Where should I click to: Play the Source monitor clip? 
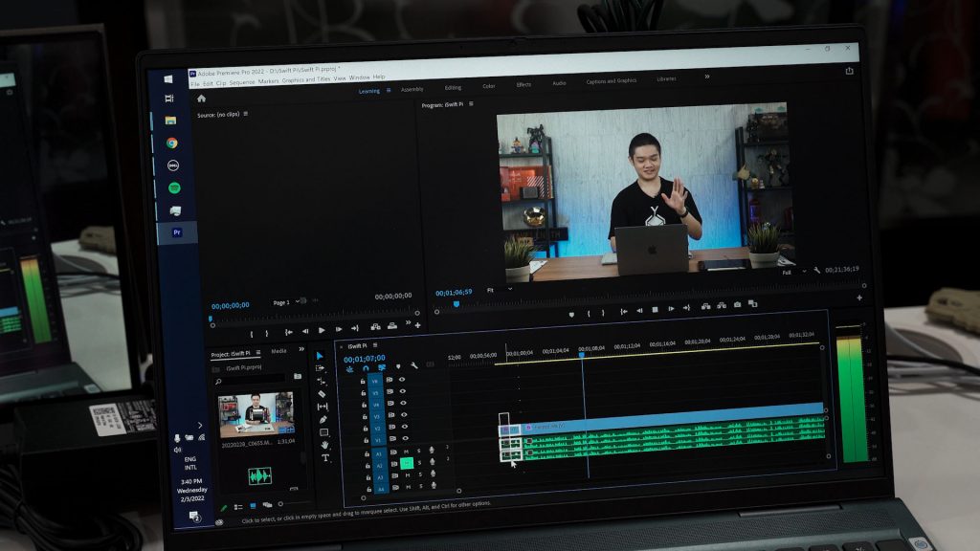(x=322, y=330)
